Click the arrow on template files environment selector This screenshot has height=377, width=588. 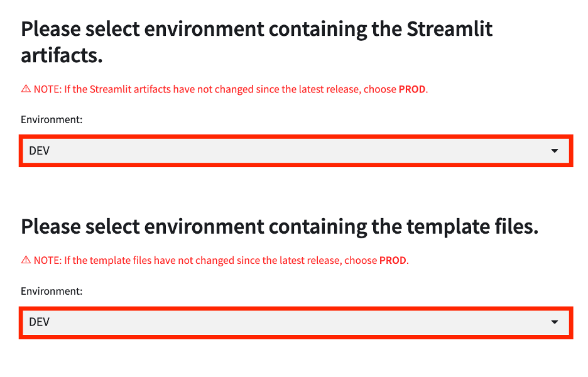click(x=554, y=322)
